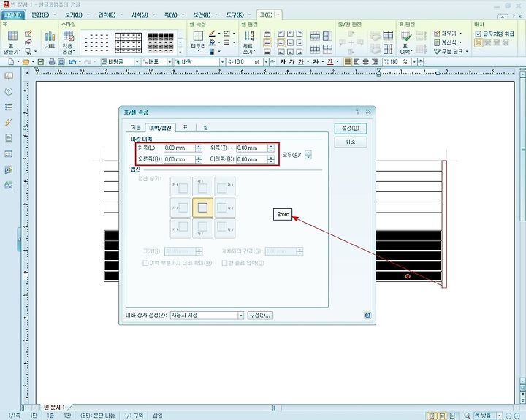Click the lightning bolt sidebar icon

point(9,123)
